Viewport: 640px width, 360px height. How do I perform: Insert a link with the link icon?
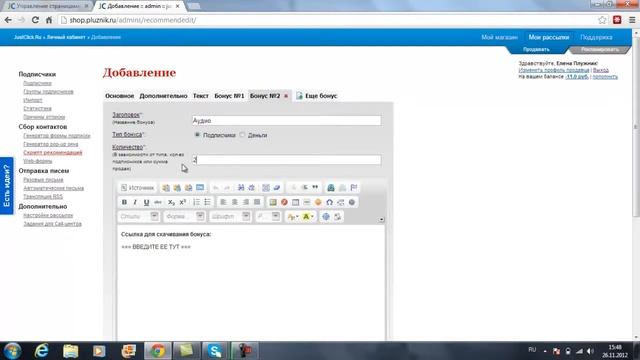331,188
